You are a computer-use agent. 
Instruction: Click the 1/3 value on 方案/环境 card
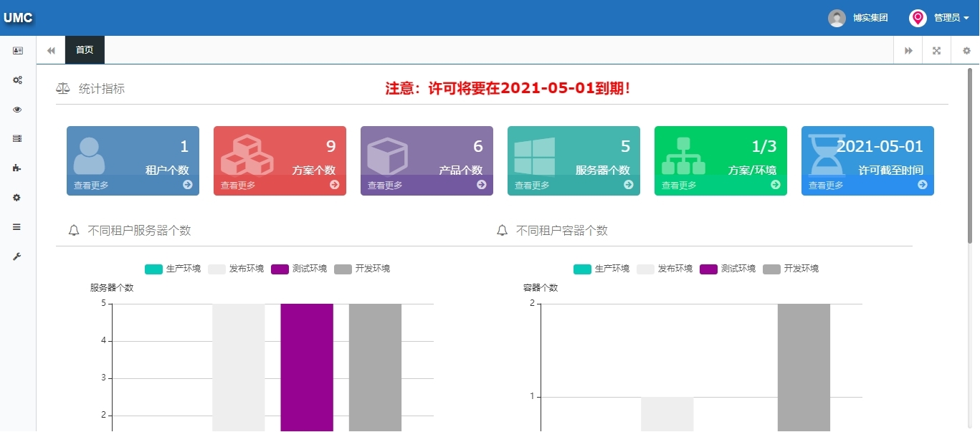coord(763,146)
